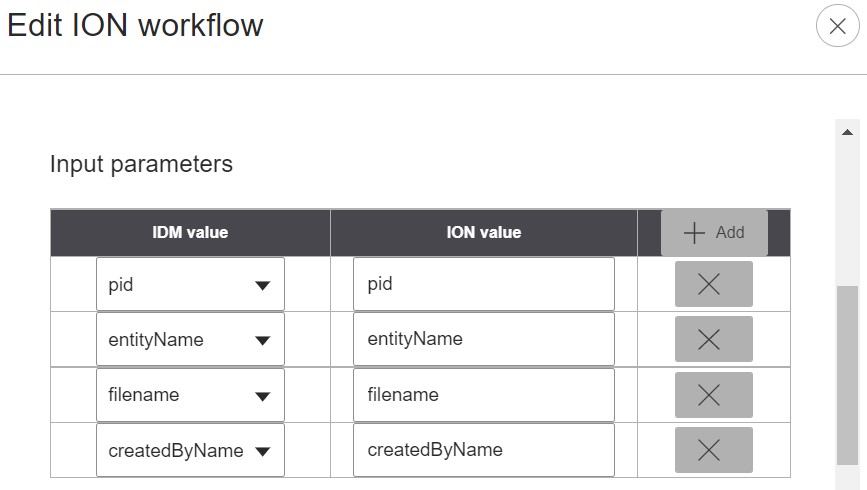Click the scrollbar up arrow
The width and height of the screenshot is (867, 490).
[847, 132]
